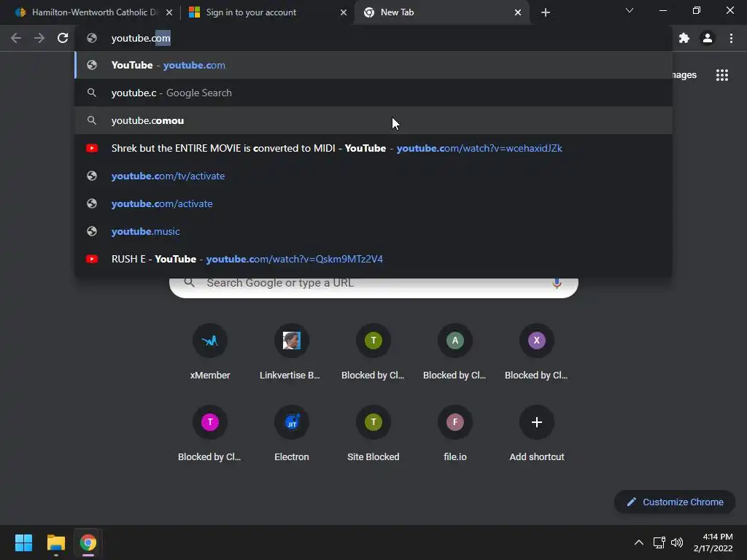Reload the page with refresh icon
This screenshot has width=747, height=560.
(x=63, y=38)
